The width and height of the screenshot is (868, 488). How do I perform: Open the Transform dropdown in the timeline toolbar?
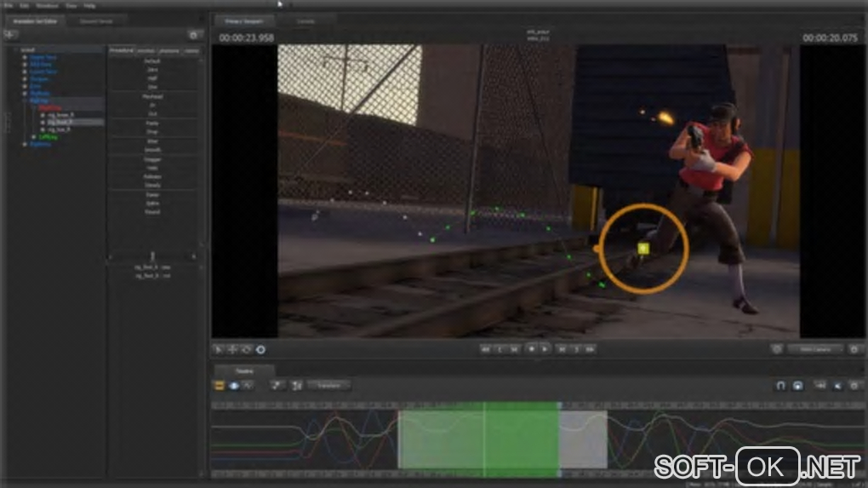328,386
